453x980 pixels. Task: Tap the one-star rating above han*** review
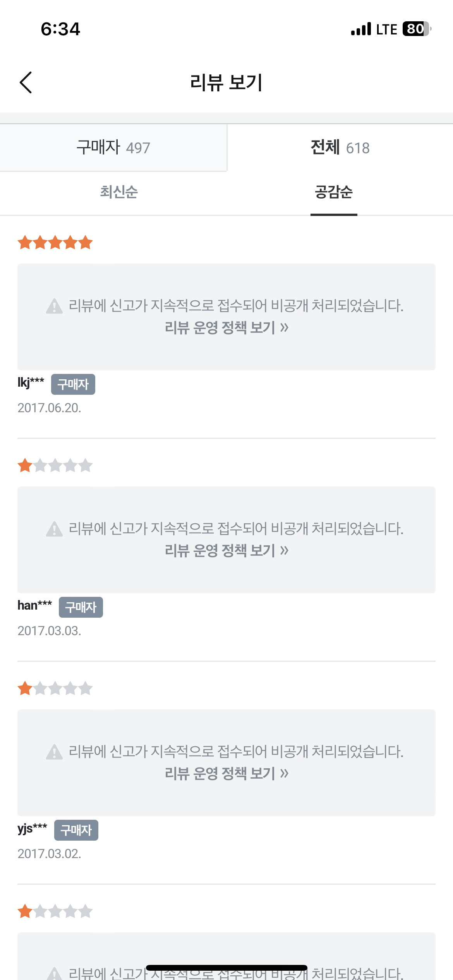point(55,466)
